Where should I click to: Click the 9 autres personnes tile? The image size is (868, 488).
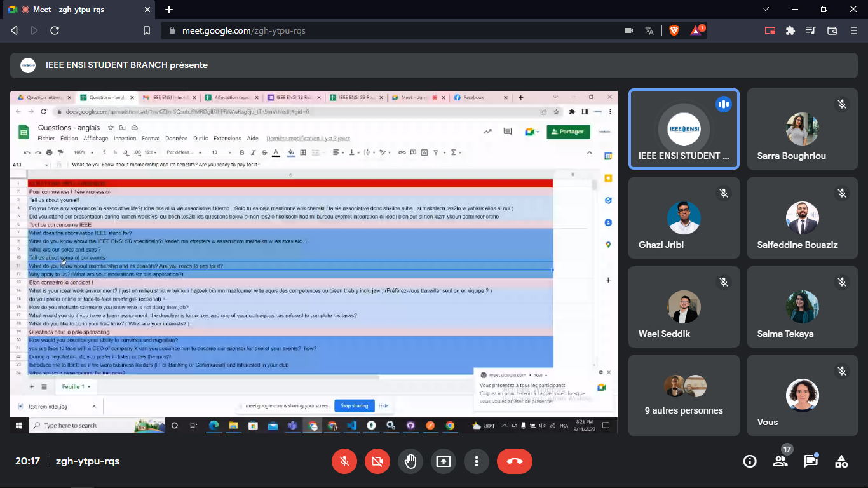[x=684, y=395]
